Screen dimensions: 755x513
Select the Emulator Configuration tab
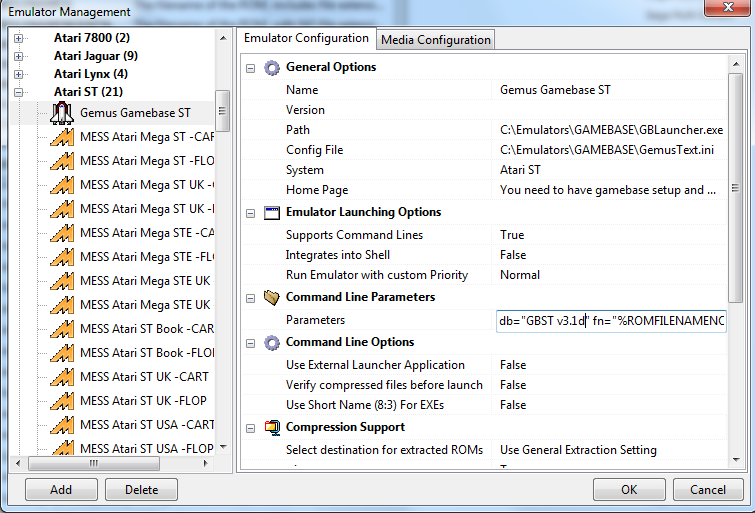[306, 38]
